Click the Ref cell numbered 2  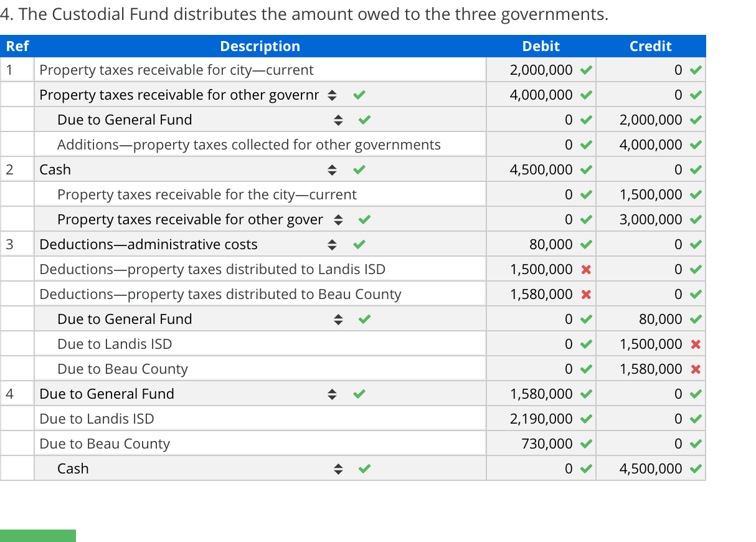[17, 169]
